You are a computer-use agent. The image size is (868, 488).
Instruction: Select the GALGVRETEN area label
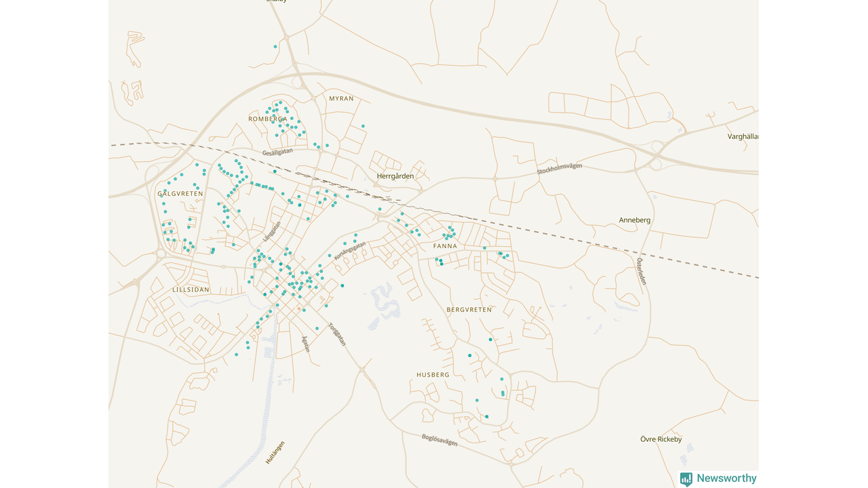(180, 194)
